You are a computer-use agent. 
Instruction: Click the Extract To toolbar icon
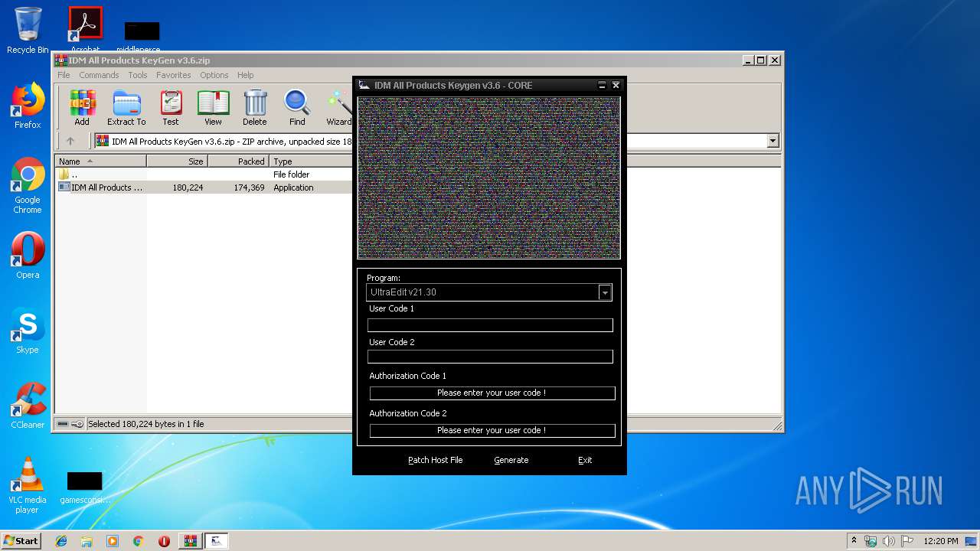[126, 107]
